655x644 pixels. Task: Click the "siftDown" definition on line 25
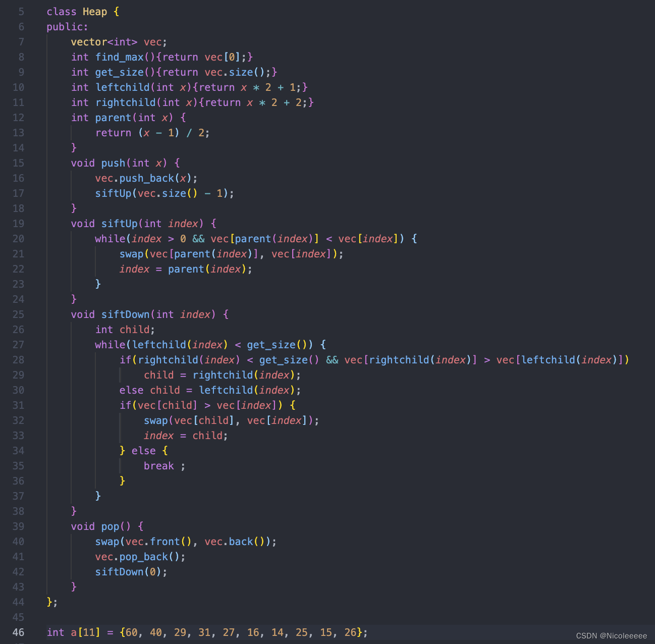(x=126, y=314)
